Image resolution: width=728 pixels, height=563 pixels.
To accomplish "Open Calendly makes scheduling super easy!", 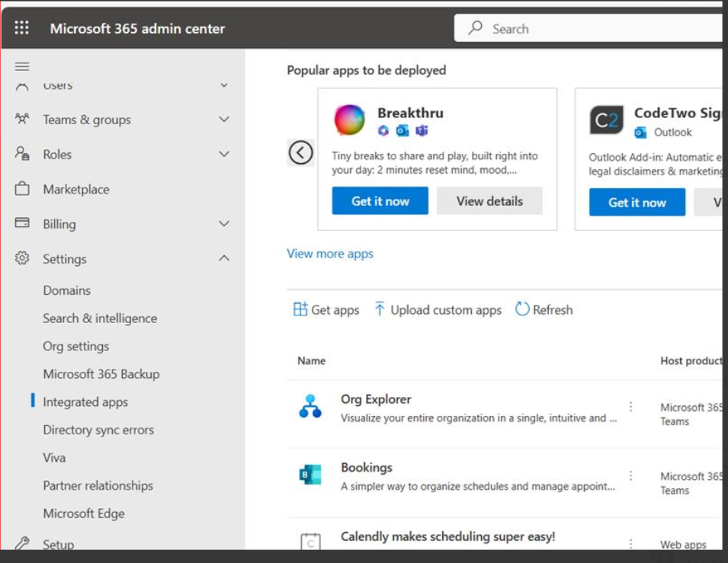I will 447,536.
